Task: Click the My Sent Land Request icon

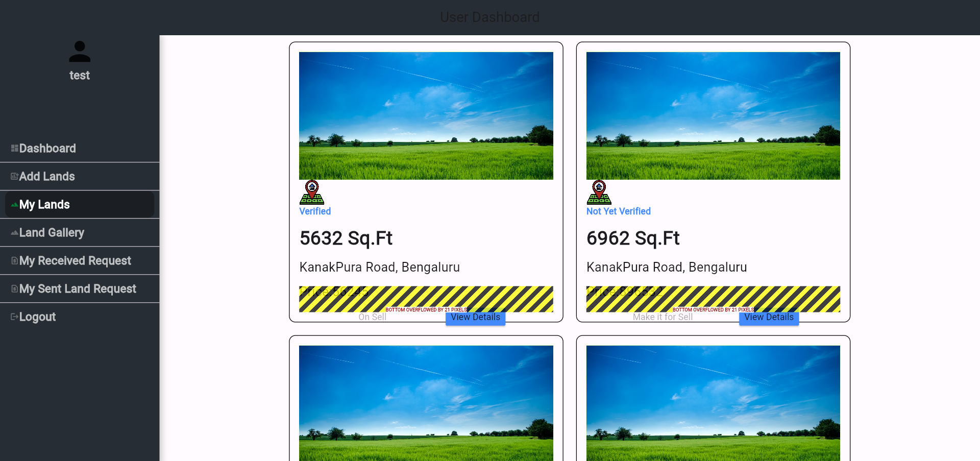Action: coord(15,289)
